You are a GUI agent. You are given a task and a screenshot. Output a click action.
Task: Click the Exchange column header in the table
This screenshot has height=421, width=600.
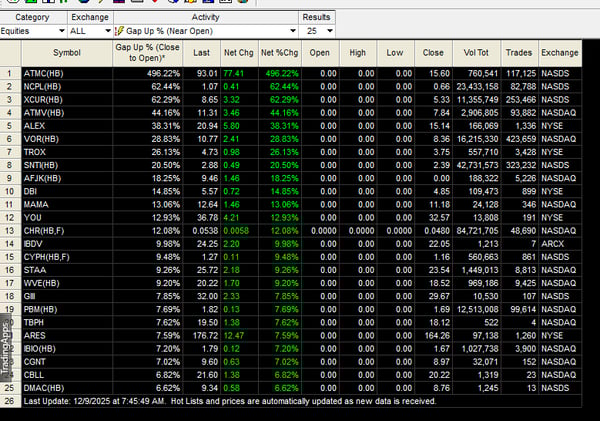point(560,53)
